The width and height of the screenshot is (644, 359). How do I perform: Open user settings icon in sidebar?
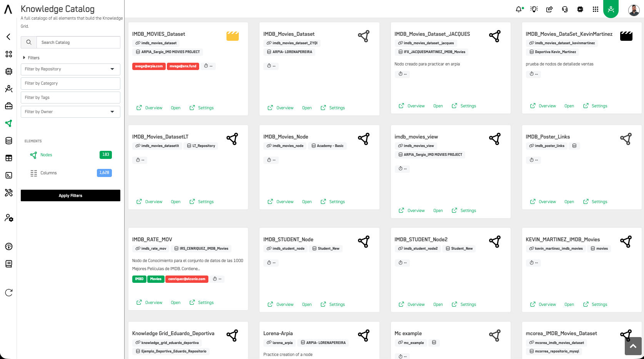click(x=9, y=218)
